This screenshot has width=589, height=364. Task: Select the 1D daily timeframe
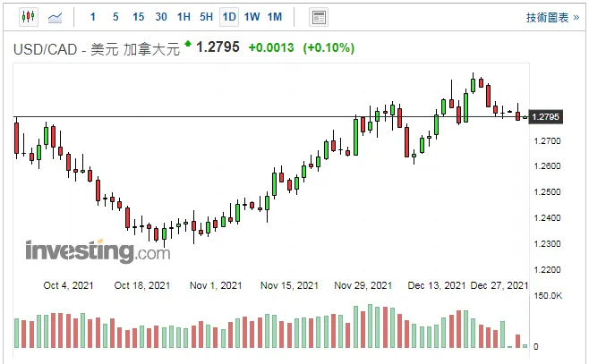(x=229, y=17)
